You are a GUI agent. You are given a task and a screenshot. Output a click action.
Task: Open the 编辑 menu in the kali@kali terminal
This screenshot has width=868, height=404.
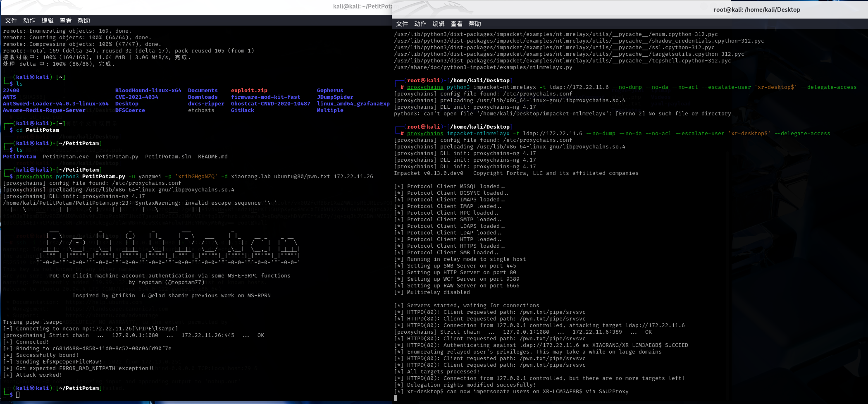point(47,21)
